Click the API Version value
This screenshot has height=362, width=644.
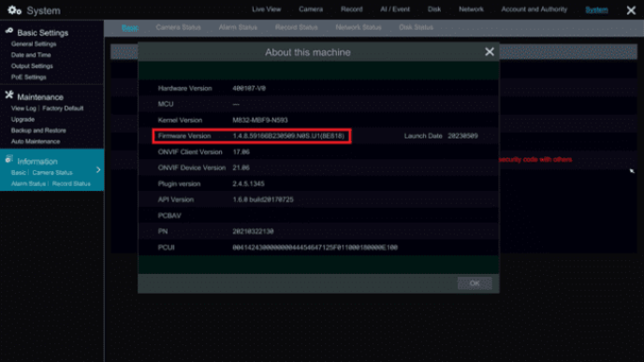click(x=263, y=199)
